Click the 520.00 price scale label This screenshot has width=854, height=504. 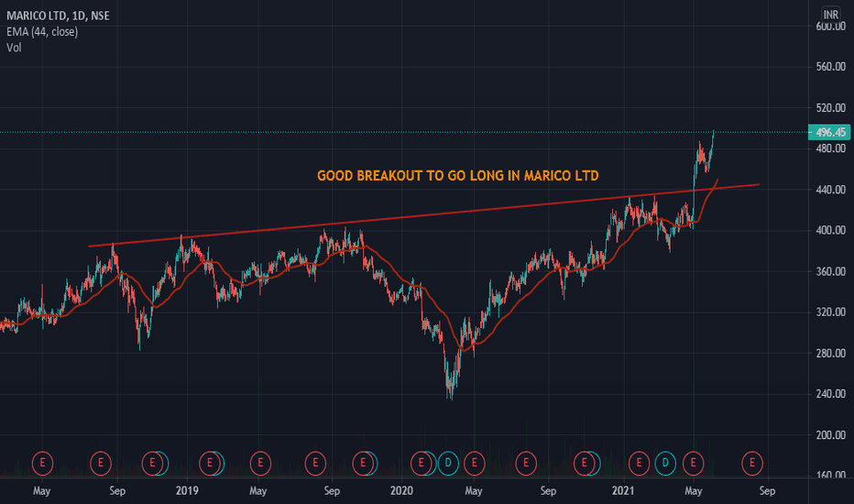click(x=830, y=108)
